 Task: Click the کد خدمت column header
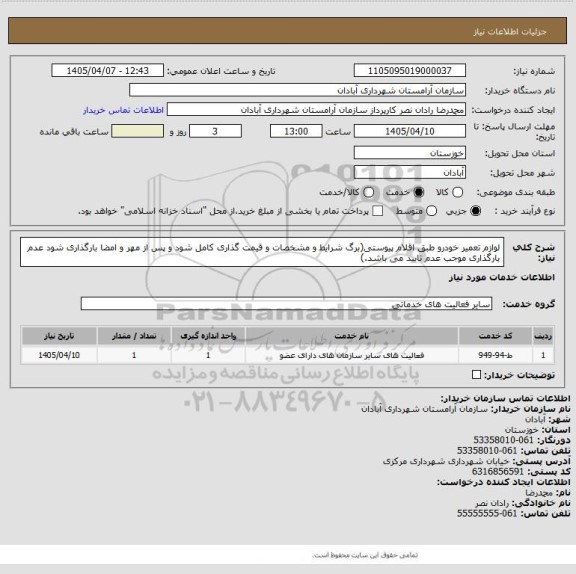(x=495, y=336)
